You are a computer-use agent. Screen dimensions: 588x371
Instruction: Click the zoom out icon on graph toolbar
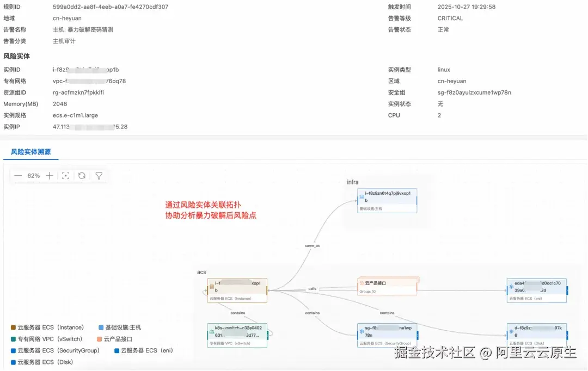tap(17, 175)
